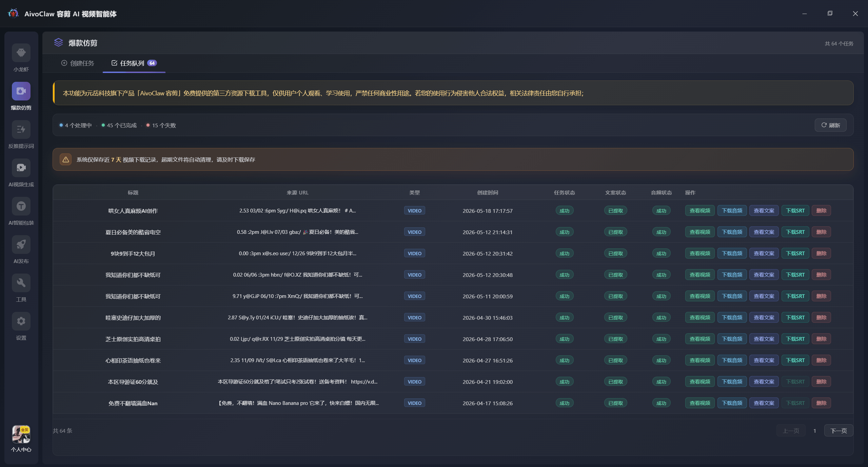Open the 小龙虾 sidebar icon
This screenshot has height=467, width=868.
coord(21,53)
